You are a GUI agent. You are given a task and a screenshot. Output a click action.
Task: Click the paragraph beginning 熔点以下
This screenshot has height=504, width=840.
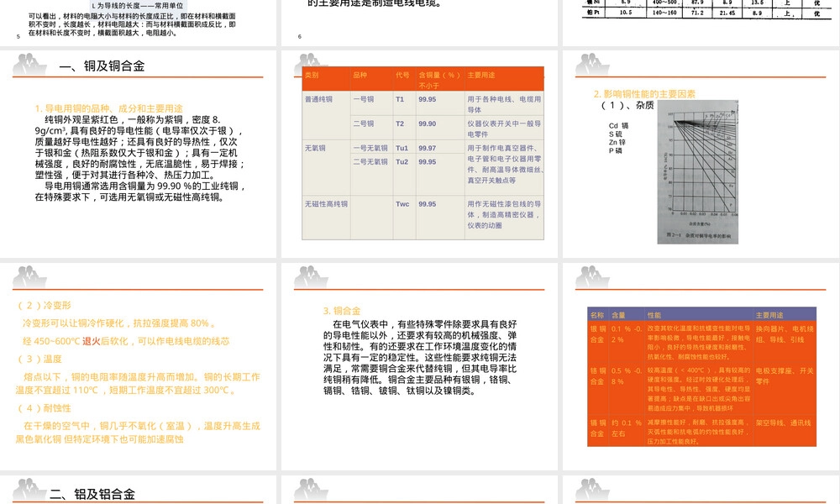138,384
